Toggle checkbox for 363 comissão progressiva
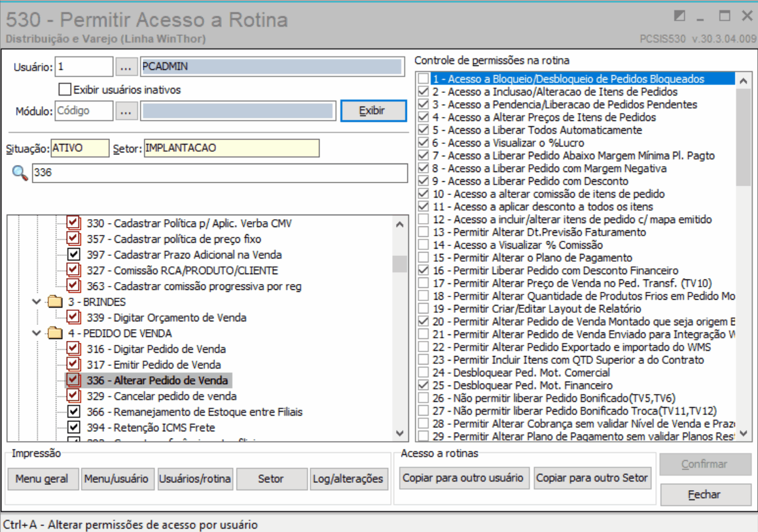 pyautogui.click(x=73, y=286)
